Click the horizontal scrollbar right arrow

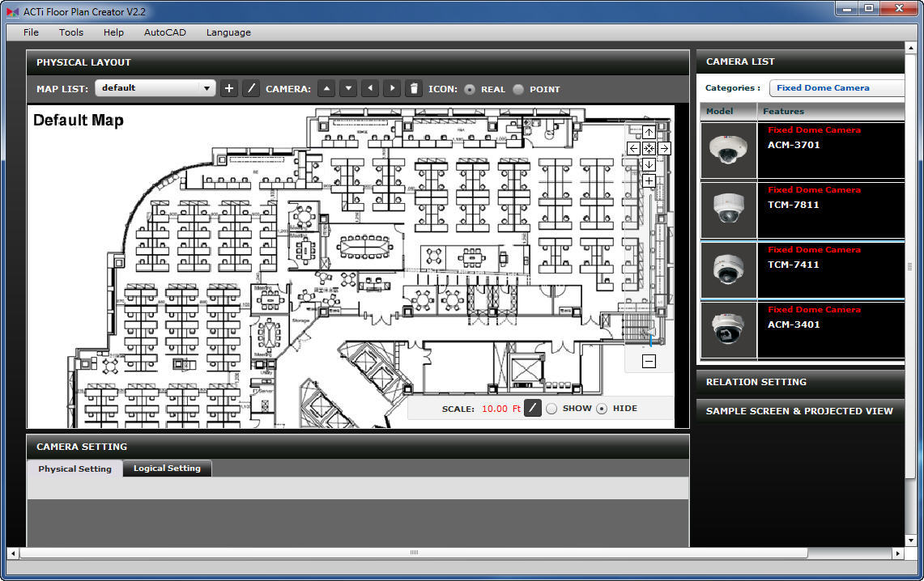pyautogui.click(x=898, y=553)
